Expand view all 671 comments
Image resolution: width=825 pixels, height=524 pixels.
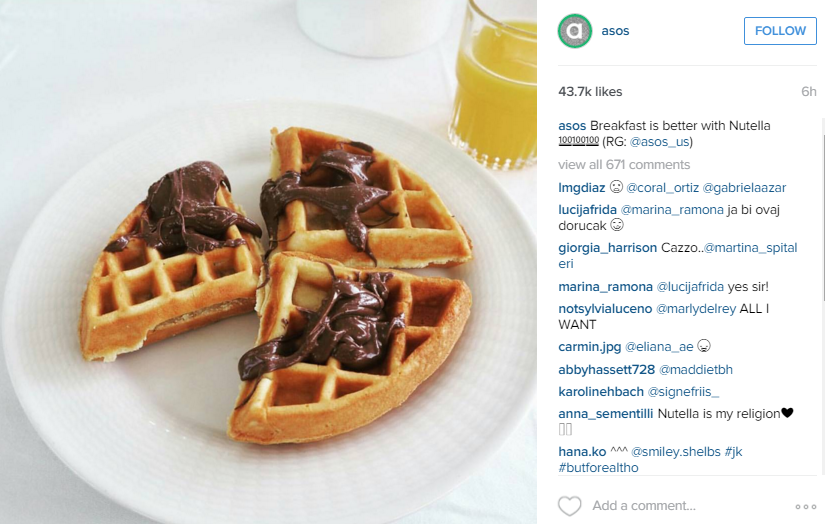(624, 165)
